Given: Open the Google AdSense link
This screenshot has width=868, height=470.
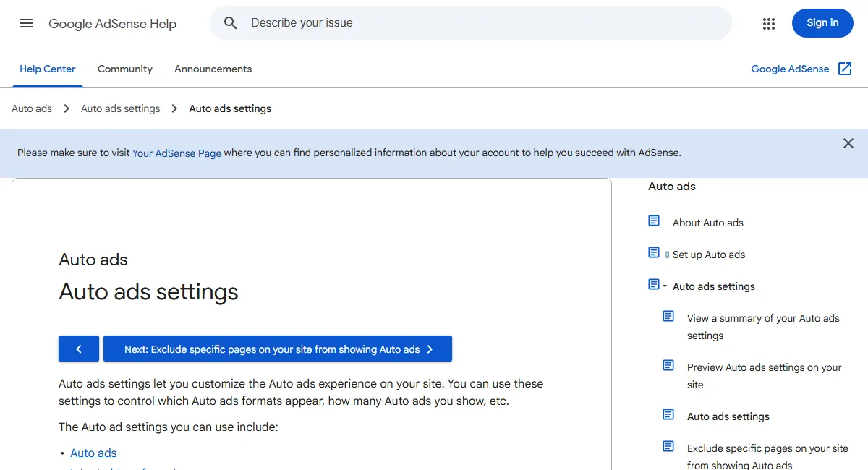Looking at the screenshot, I should (x=790, y=69).
